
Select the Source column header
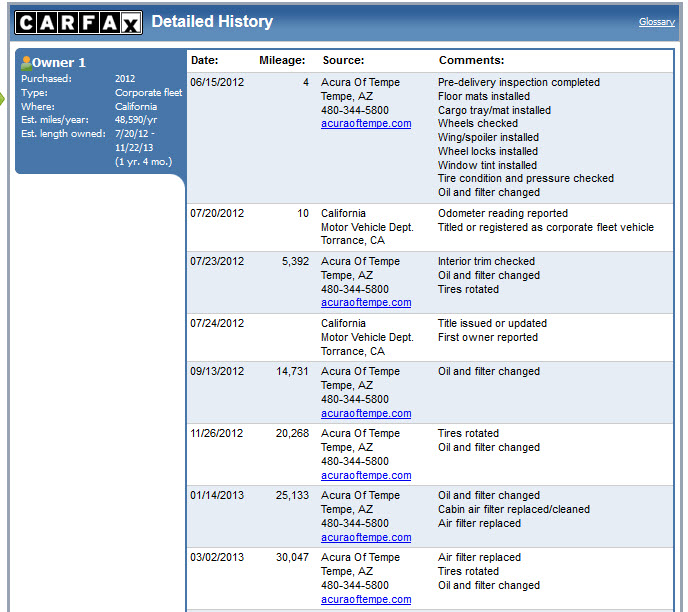point(342,61)
